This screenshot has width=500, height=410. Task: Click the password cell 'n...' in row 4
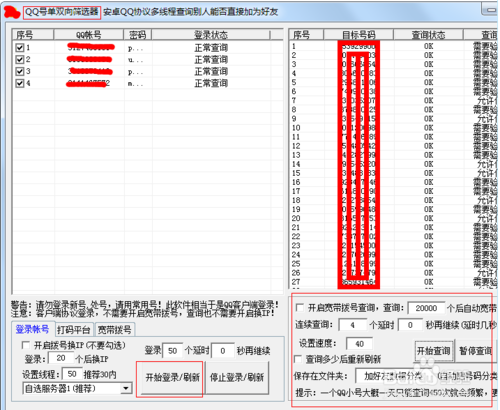click(x=135, y=83)
